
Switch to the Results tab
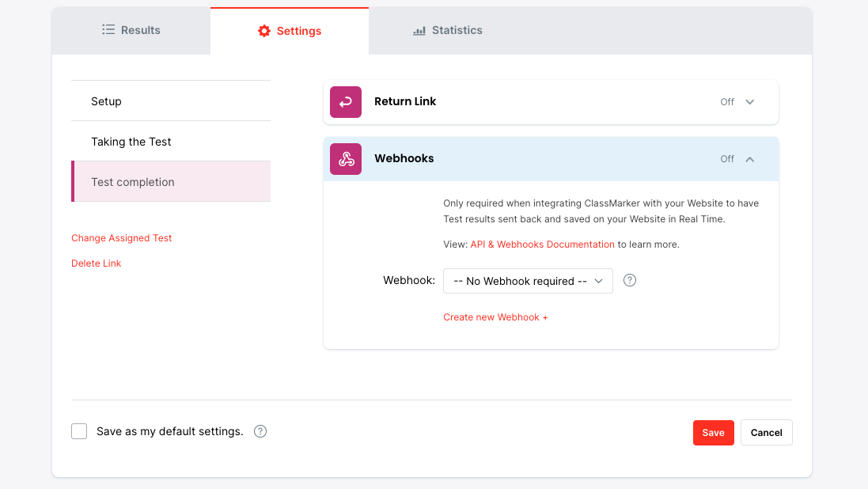tap(131, 30)
